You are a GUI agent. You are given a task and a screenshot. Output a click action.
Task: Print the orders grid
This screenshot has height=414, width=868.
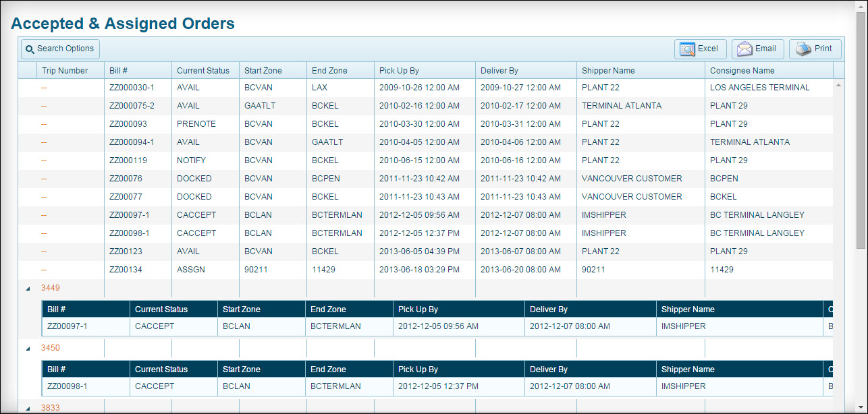[815, 49]
